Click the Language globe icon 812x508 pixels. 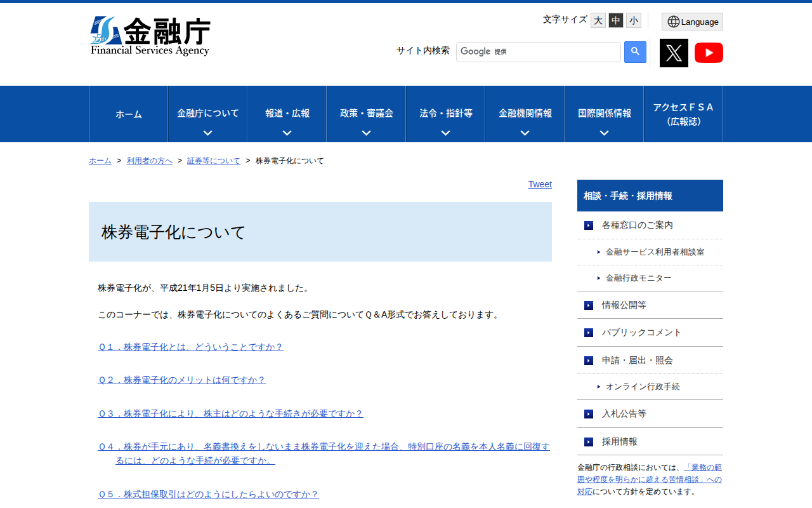pos(691,21)
